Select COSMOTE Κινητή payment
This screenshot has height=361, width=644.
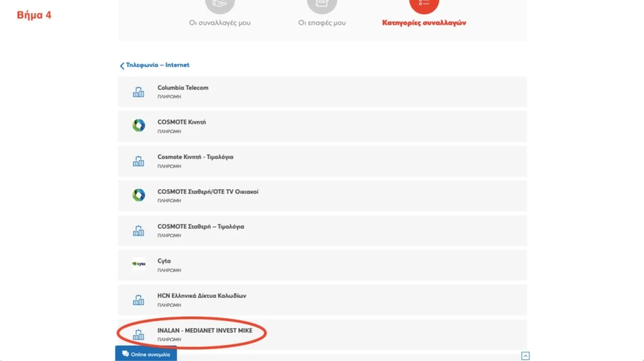pos(322,126)
